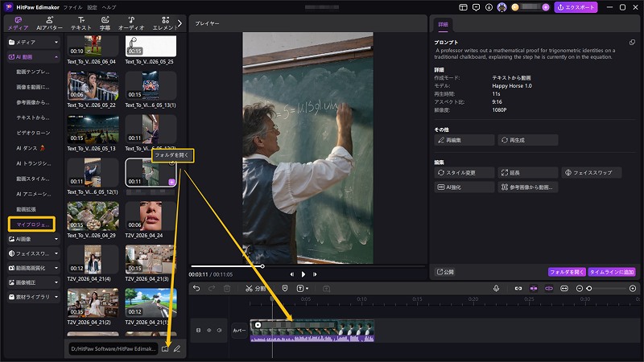Undo the last timeline action
The width and height of the screenshot is (644, 362).
click(x=196, y=289)
